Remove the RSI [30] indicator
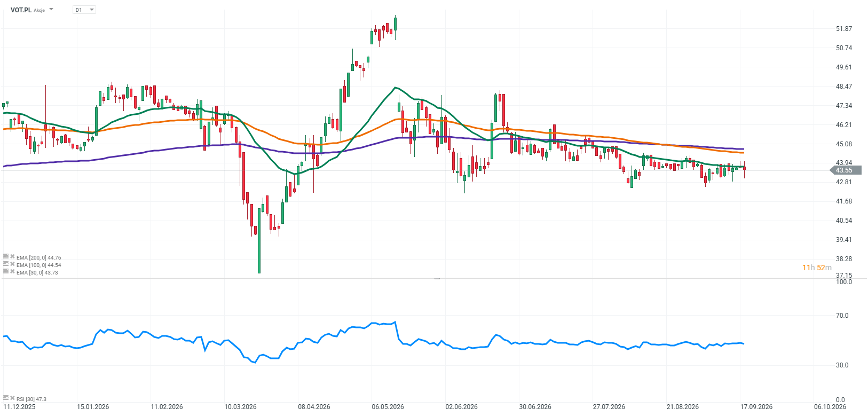The height and width of the screenshot is (416, 868). click(x=12, y=398)
